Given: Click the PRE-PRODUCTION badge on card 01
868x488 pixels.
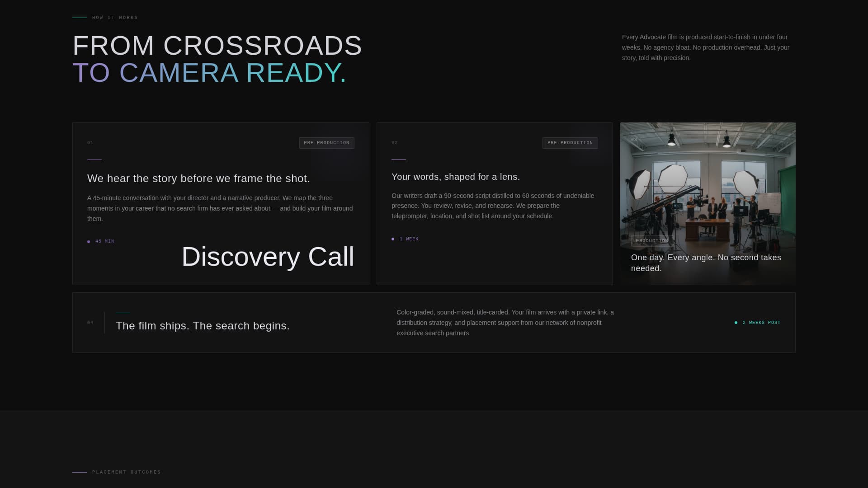Looking at the screenshot, I should point(326,143).
